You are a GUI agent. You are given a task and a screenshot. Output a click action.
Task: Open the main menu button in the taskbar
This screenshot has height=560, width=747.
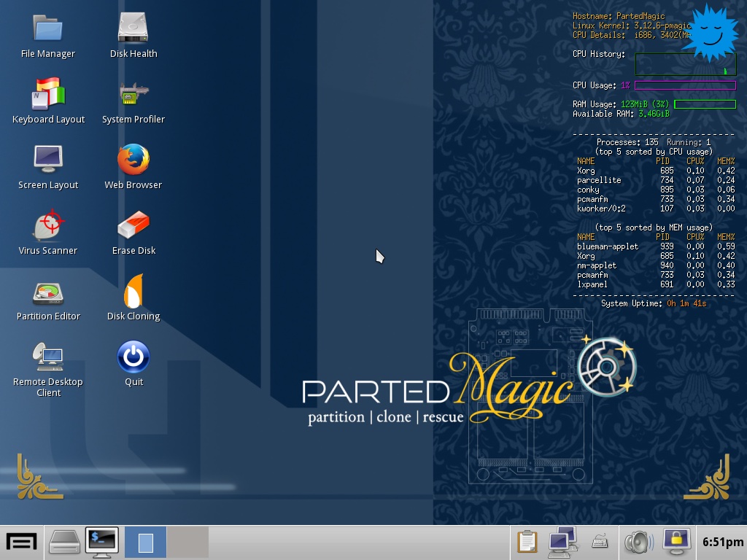pyautogui.click(x=21, y=542)
